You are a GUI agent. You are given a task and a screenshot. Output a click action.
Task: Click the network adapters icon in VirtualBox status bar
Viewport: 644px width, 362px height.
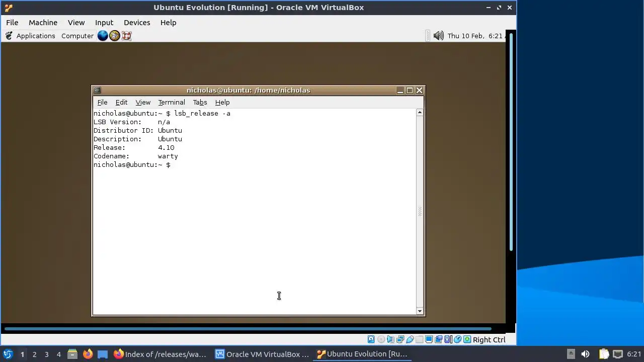tap(400, 339)
